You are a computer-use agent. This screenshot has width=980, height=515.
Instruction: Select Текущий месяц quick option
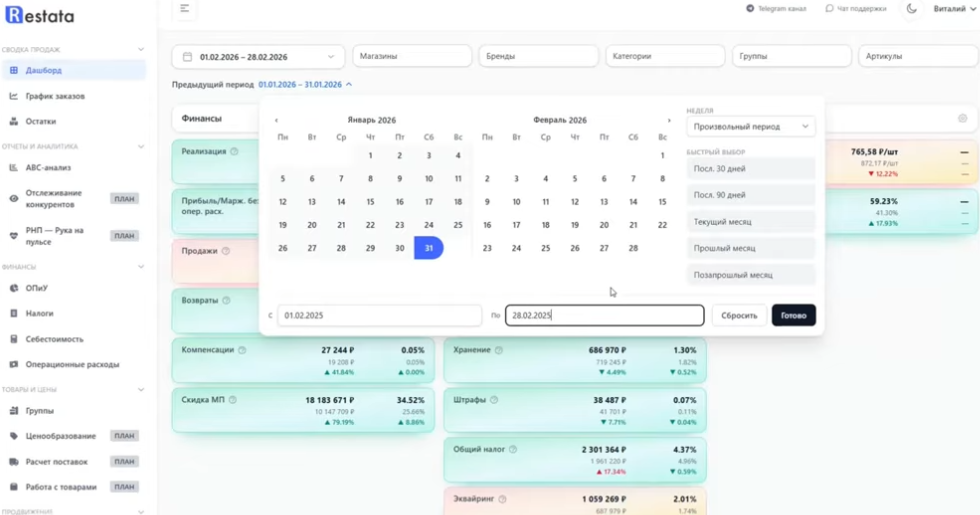pos(751,222)
